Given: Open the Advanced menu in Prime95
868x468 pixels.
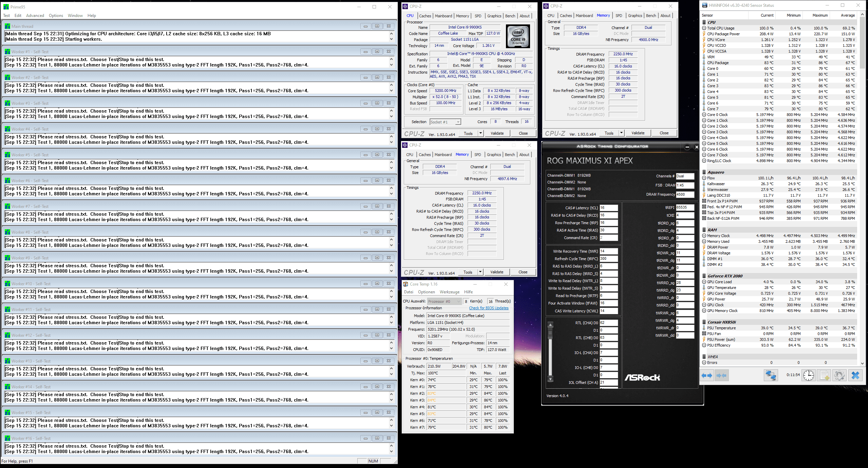Looking at the screenshot, I should 35,16.
